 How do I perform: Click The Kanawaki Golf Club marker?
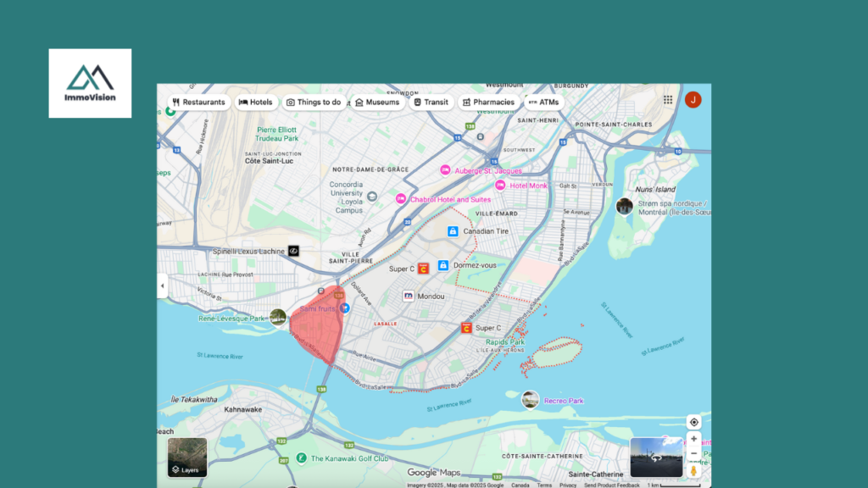(301, 458)
